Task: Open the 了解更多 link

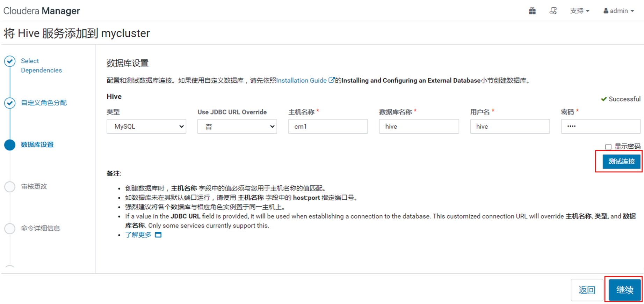Action: click(138, 235)
